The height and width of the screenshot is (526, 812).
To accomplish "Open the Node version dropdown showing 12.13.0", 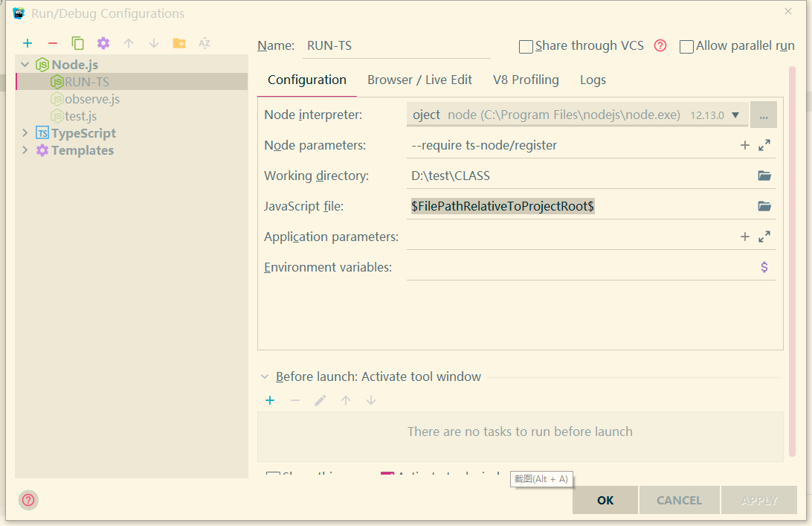I will point(736,115).
